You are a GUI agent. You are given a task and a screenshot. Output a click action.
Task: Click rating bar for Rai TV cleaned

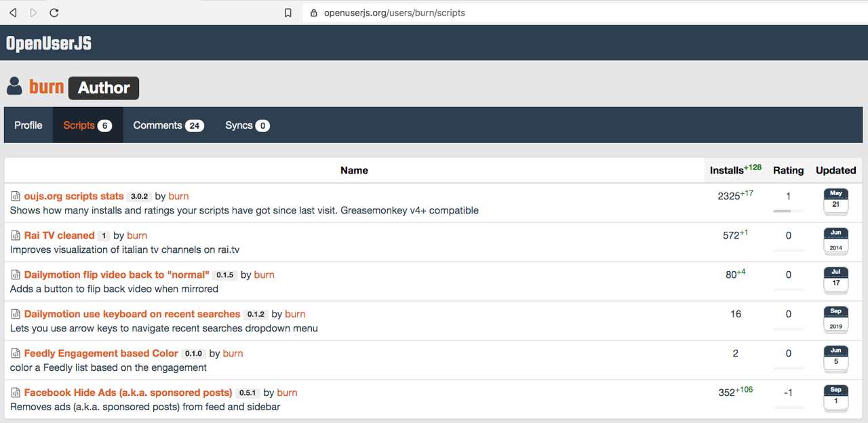coord(788,251)
